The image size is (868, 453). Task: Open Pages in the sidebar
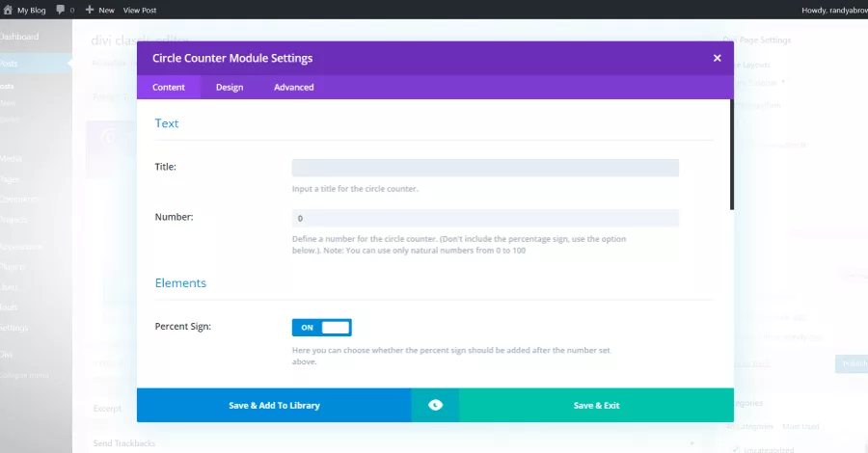tap(10, 179)
